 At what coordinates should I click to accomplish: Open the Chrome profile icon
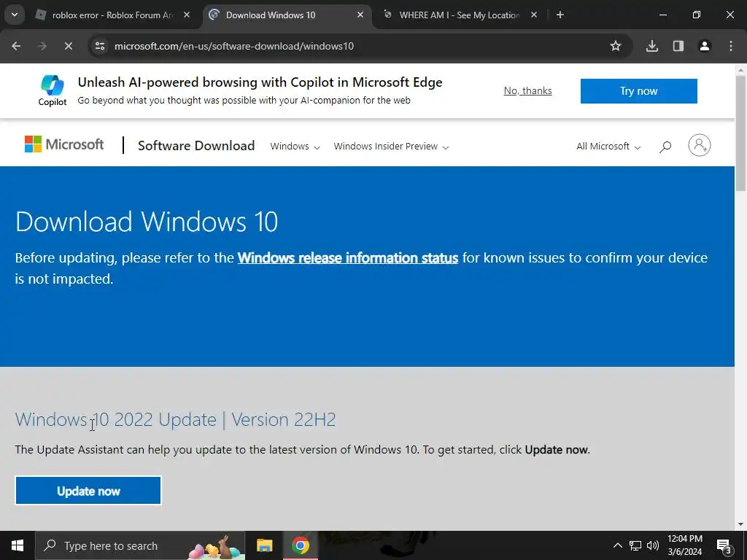tap(704, 46)
